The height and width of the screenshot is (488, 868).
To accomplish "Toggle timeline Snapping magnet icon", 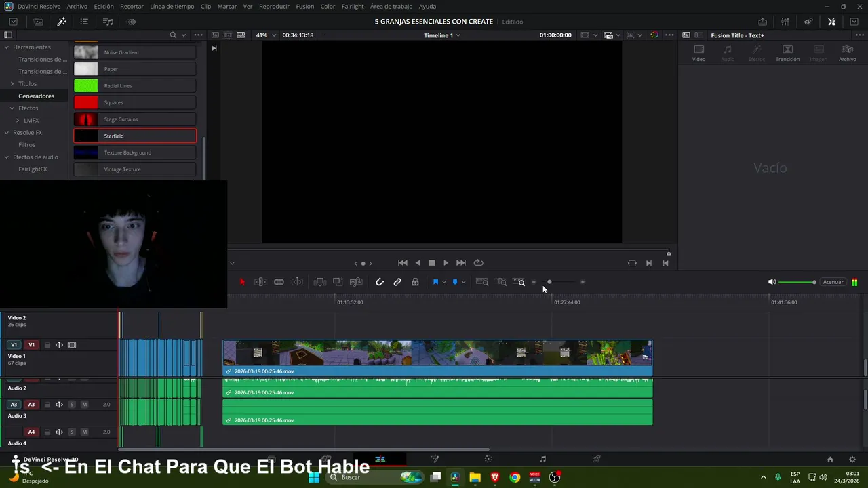I will point(380,282).
